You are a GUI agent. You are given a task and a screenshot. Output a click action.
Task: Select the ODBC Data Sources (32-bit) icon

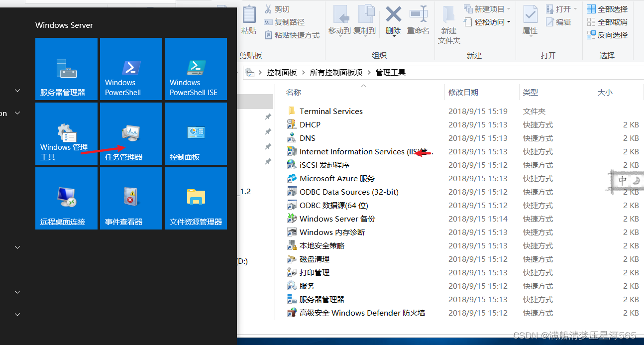[292, 192]
